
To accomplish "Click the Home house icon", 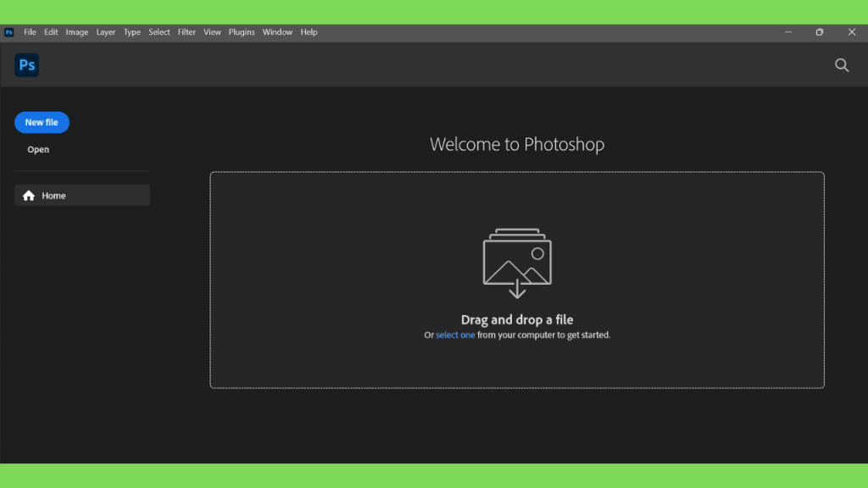I will (29, 196).
